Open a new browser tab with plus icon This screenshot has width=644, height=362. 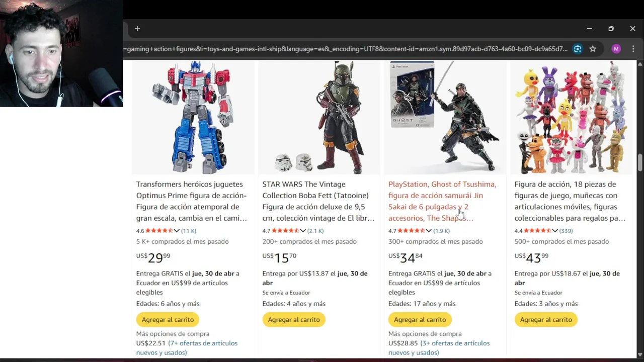point(137,29)
